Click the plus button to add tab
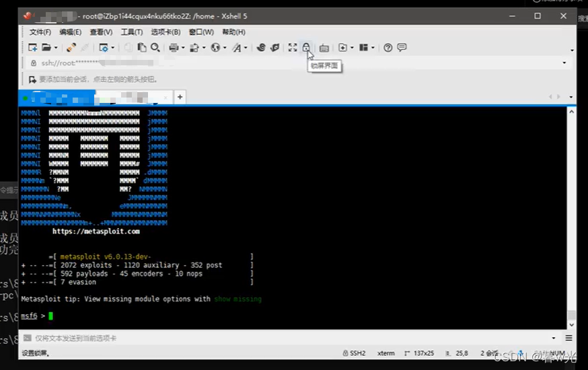The width and height of the screenshot is (588, 370). (x=180, y=98)
